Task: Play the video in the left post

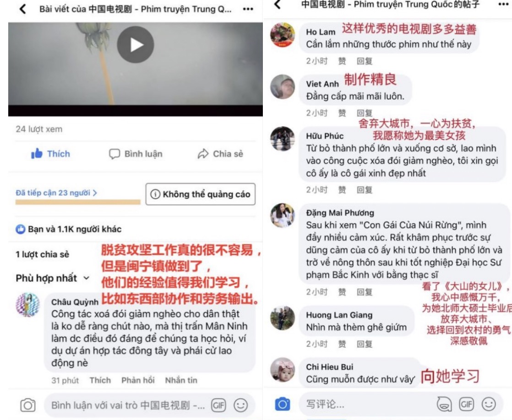Action: coord(136,45)
